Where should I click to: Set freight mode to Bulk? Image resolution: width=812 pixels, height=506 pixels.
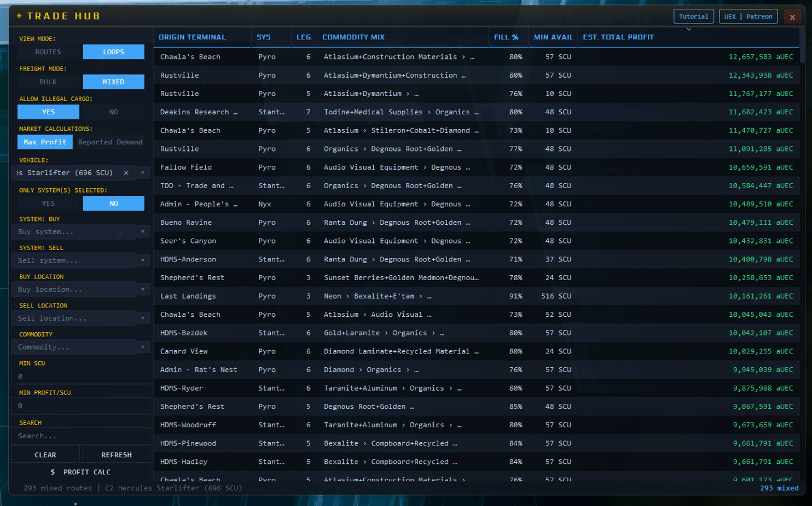48,82
